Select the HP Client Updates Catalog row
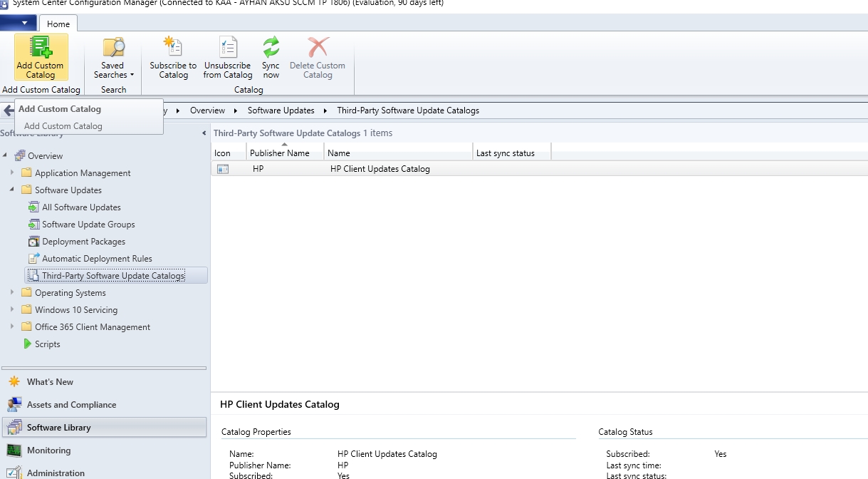868x479 pixels. 380,169
